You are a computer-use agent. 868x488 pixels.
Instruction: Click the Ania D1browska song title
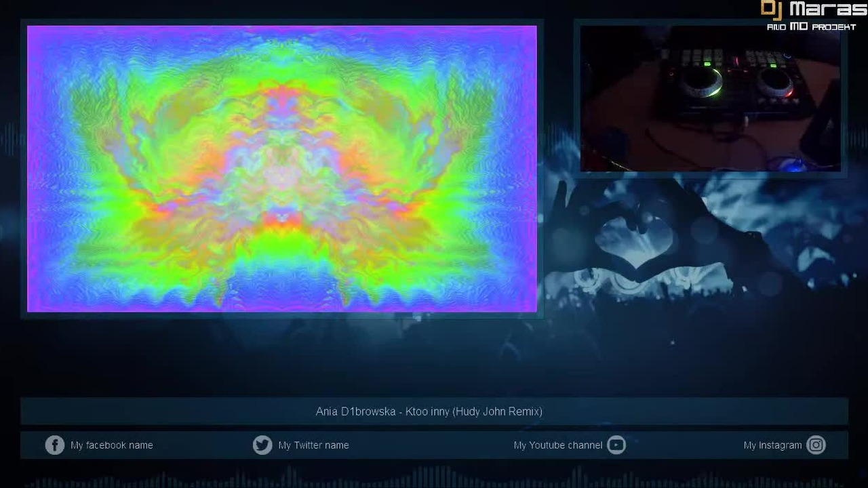tap(429, 411)
